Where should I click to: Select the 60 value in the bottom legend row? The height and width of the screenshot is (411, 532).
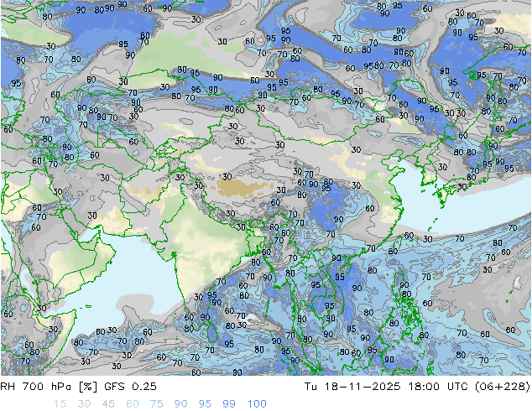[133, 404]
